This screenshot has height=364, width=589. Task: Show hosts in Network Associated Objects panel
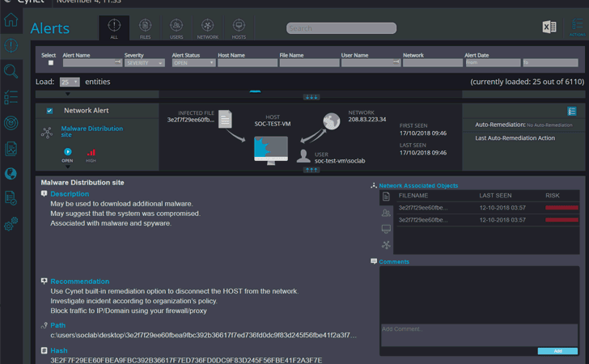[386, 229]
